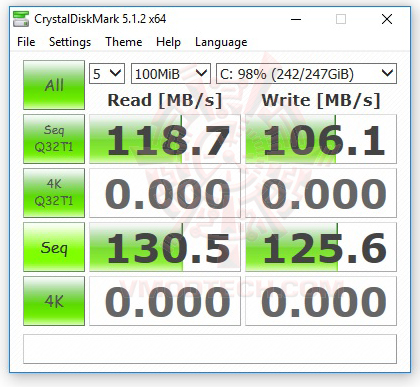Click the Seq write result 125.6
Viewport: 420px width, 387px height.
click(x=321, y=247)
